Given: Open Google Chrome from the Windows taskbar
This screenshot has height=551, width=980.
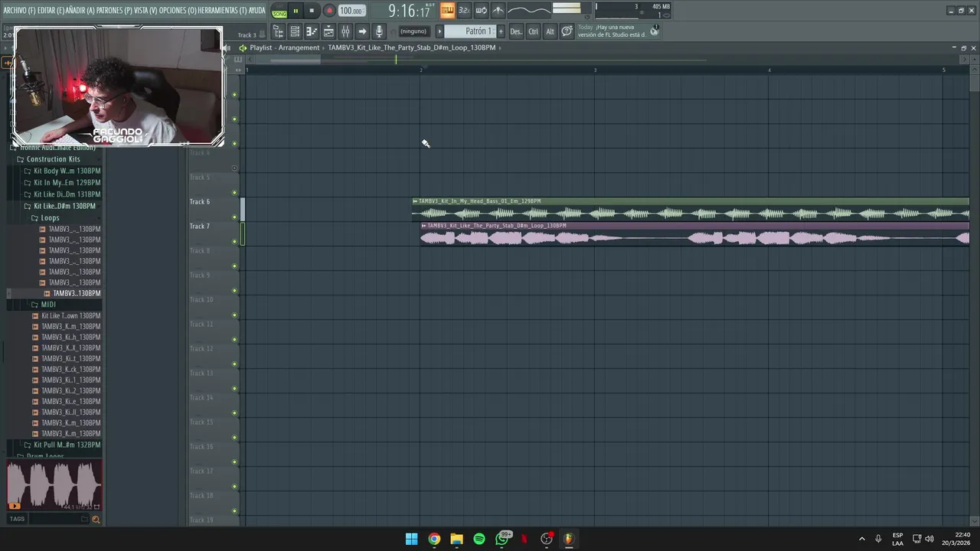Looking at the screenshot, I should click(x=434, y=539).
